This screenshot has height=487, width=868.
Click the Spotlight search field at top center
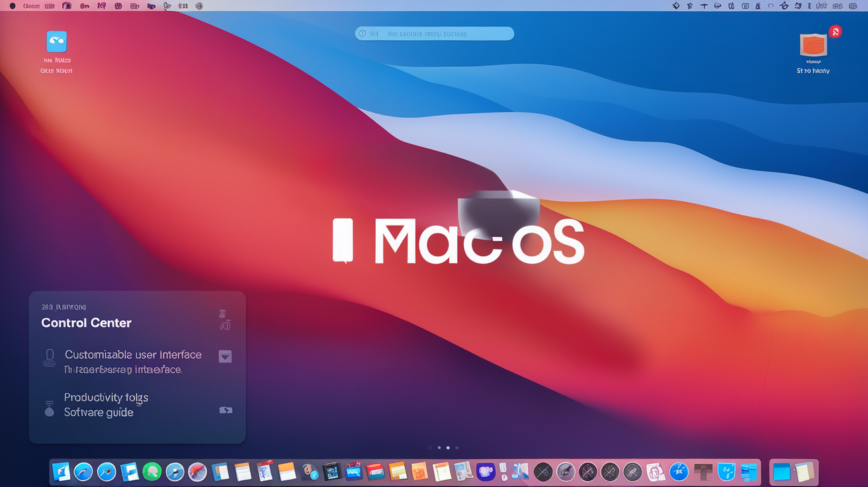pyautogui.click(x=434, y=33)
